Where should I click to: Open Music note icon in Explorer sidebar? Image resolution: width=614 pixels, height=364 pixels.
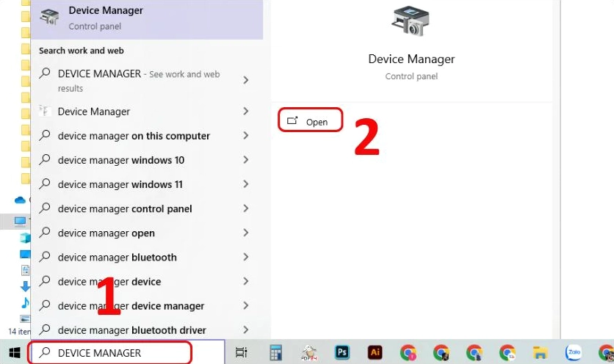(x=25, y=302)
